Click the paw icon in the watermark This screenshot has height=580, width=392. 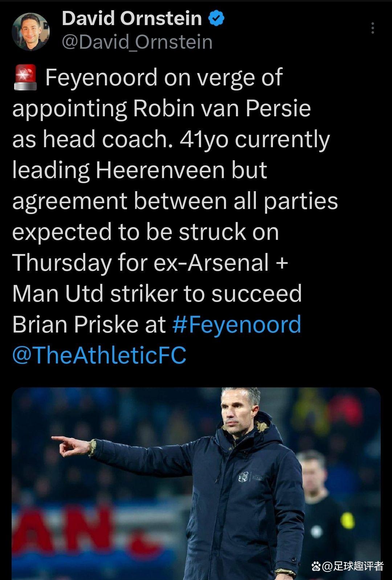(316, 566)
